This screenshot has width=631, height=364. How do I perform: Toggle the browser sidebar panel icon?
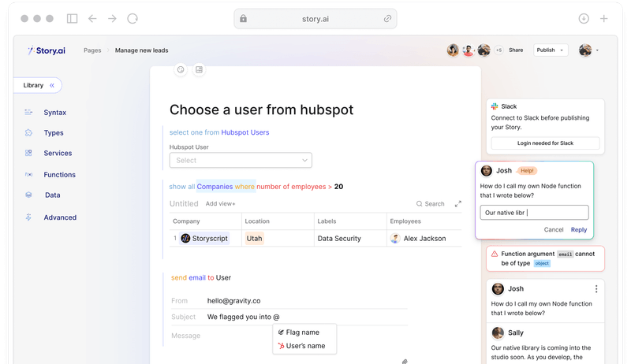(x=72, y=18)
